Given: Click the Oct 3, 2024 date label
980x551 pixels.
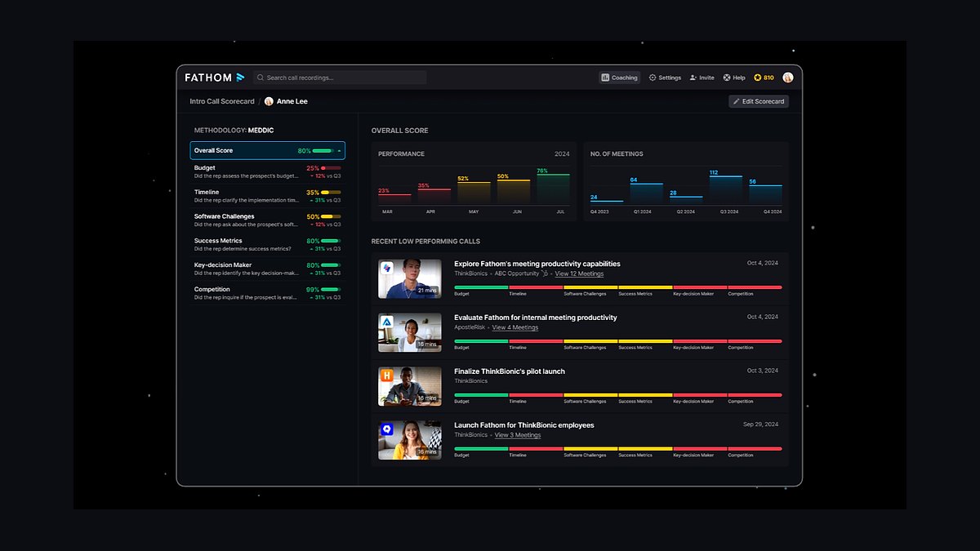Looking at the screenshot, I should (763, 371).
